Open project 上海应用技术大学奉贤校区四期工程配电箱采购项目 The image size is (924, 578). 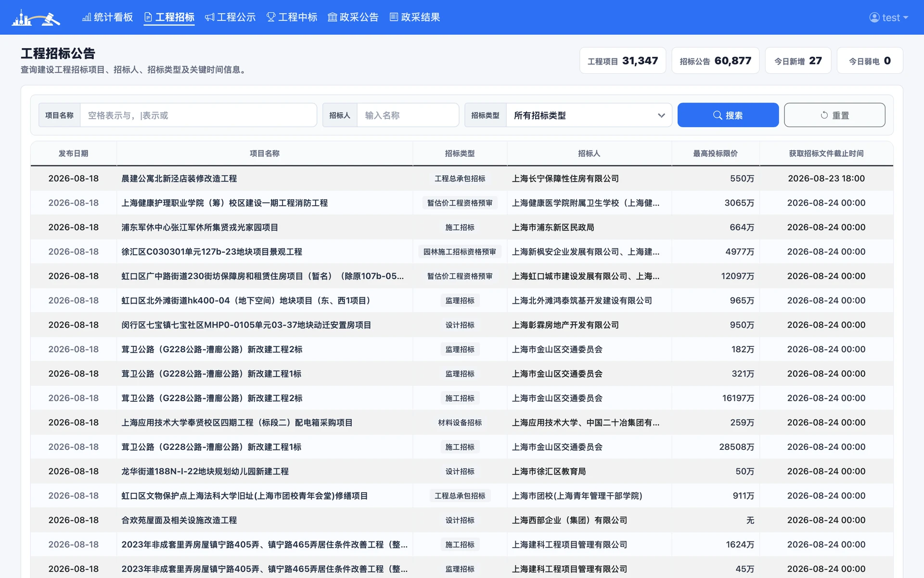point(237,423)
